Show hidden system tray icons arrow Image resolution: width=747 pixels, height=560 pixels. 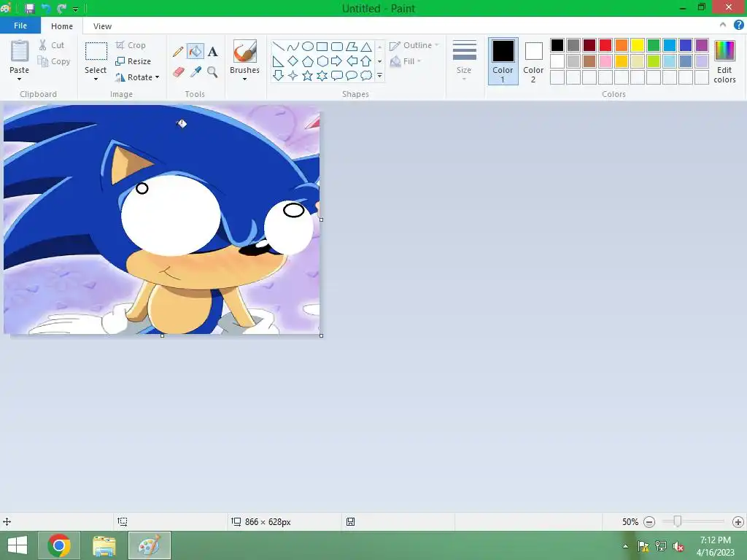625,546
